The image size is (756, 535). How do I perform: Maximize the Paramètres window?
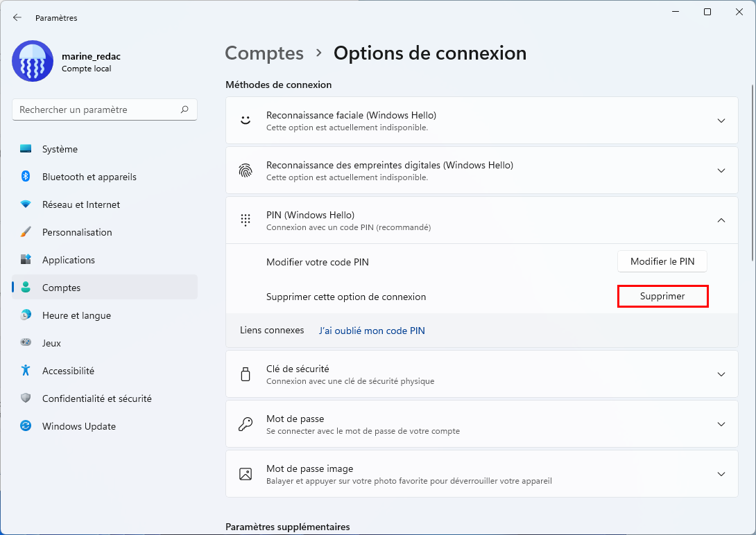(707, 12)
